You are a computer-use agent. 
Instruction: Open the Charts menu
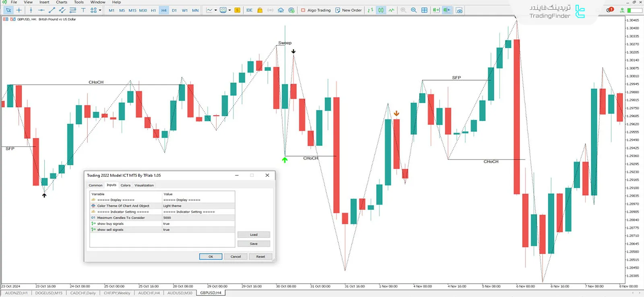click(62, 2)
